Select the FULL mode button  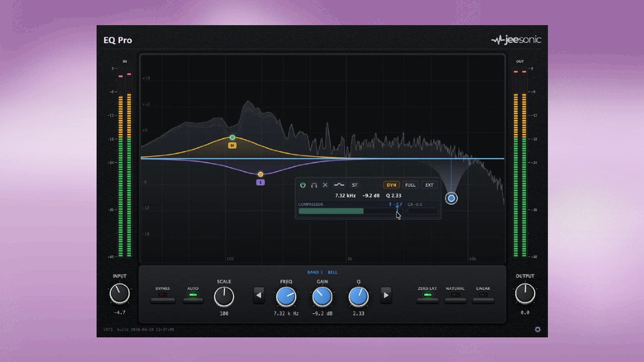point(411,185)
